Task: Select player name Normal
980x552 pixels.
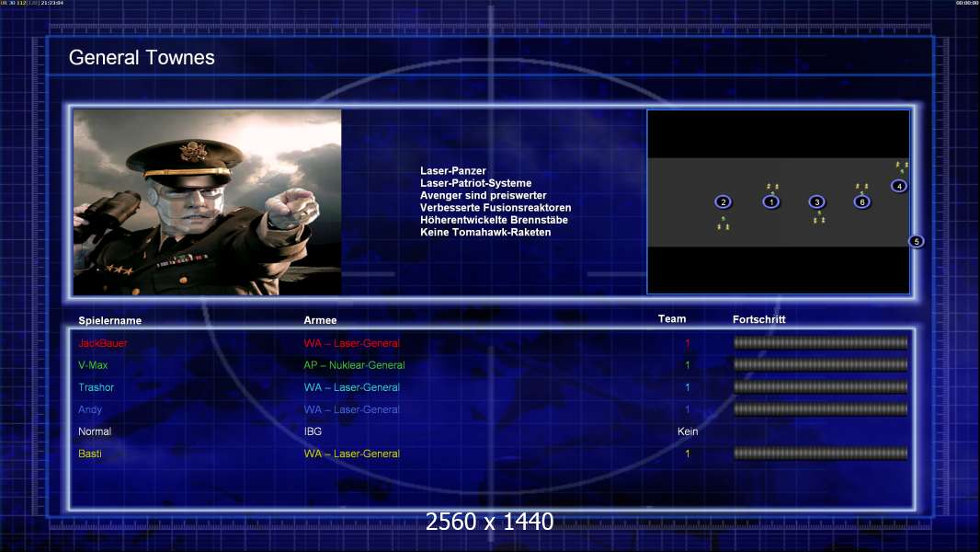Action: (x=95, y=431)
